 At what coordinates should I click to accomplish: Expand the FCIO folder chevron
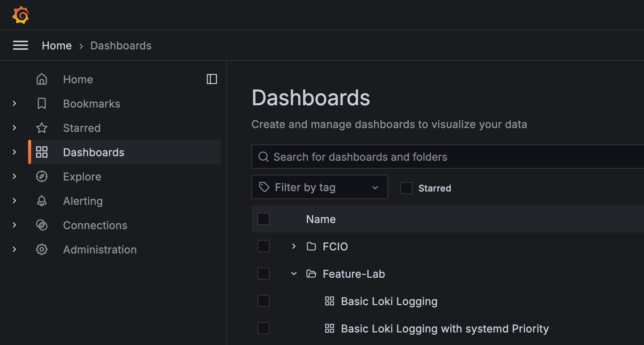(294, 246)
